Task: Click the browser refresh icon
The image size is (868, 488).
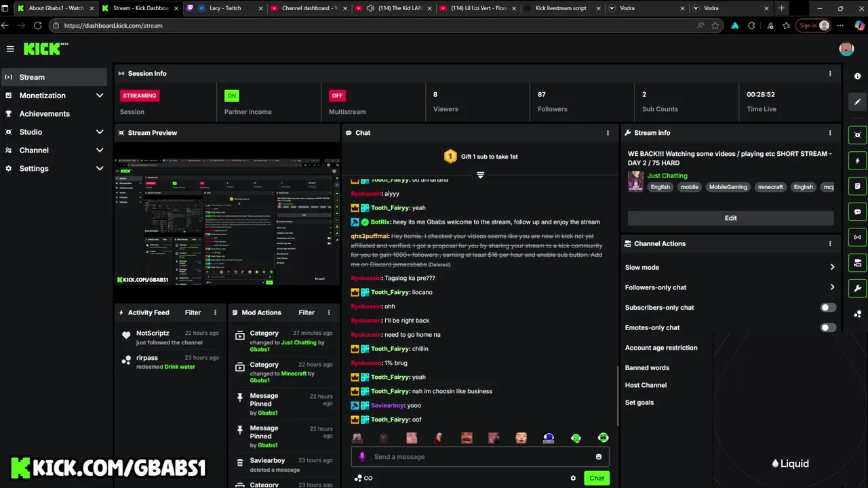Action: pyautogui.click(x=37, y=25)
